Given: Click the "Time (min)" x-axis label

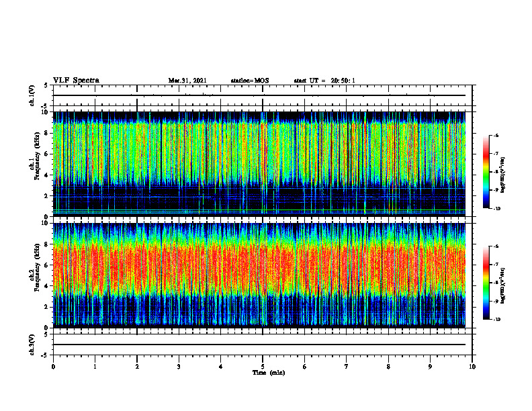Looking at the screenshot, I should [269, 373].
